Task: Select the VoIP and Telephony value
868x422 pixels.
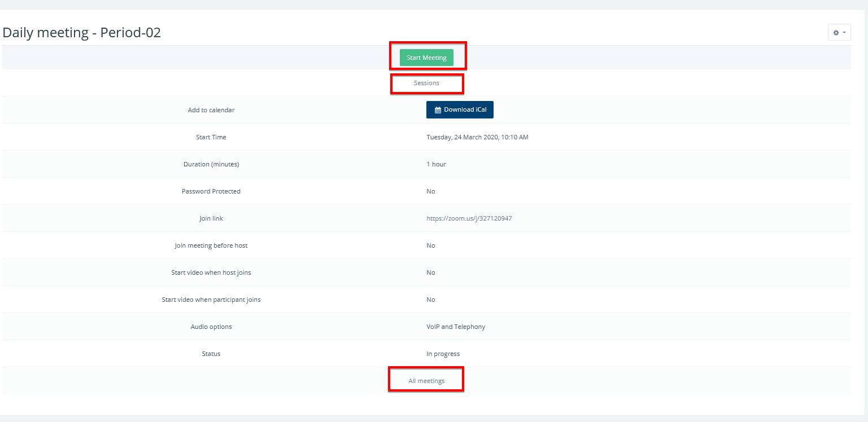Action: coord(455,327)
